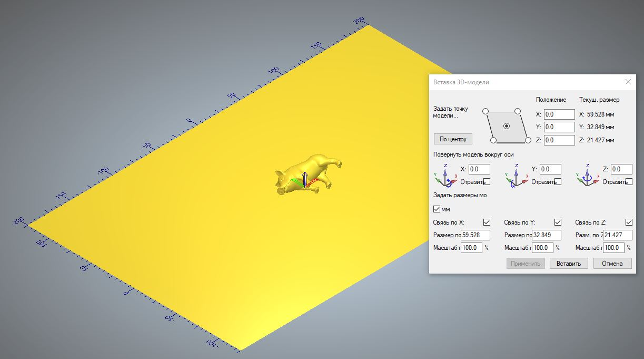Enable the Отразить checkbox for Z axis
Screen dimensions: 644x359
pyautogui.click(x=629, y=182)
